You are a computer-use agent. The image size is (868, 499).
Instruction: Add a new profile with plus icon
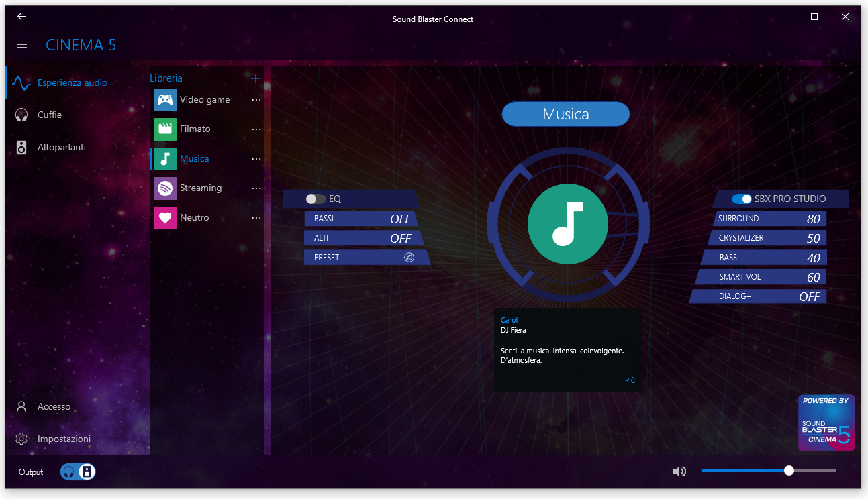(256, 78)
